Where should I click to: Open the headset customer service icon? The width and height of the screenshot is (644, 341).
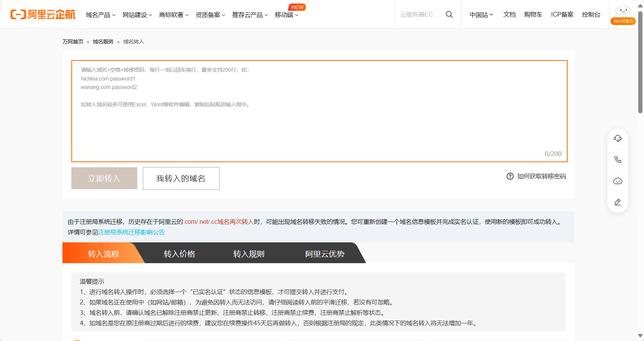tap(618, 138)
